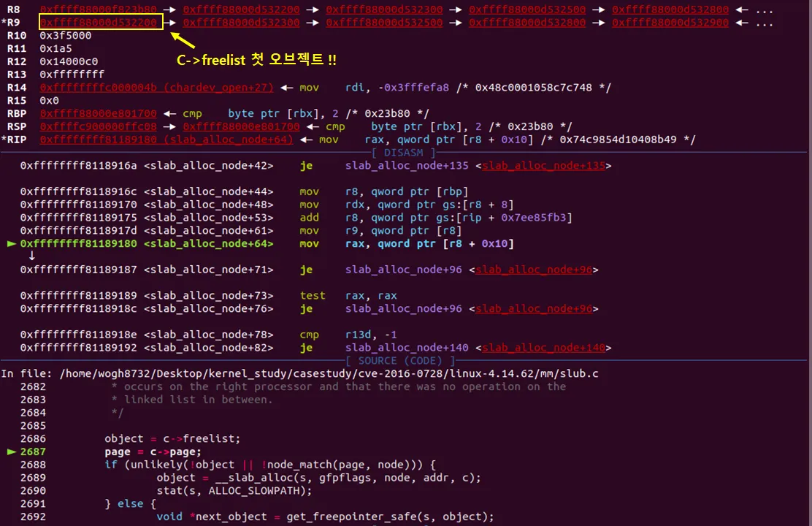Click the DISASM section header
The height and width of the screenshot is (526, 812).
pos(403,153)
